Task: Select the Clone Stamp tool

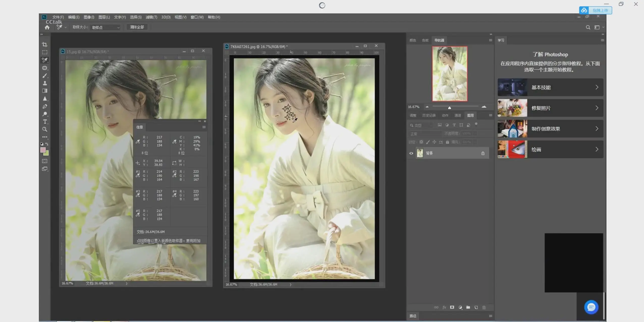Action: [45, 83]
